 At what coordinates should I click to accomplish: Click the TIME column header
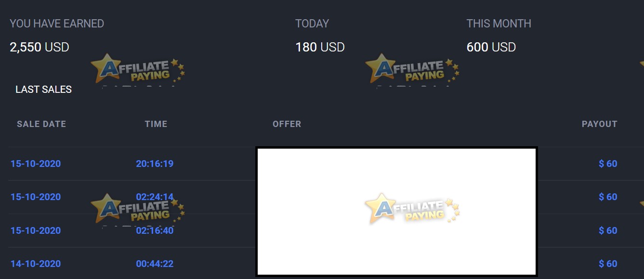click(156, 124)
